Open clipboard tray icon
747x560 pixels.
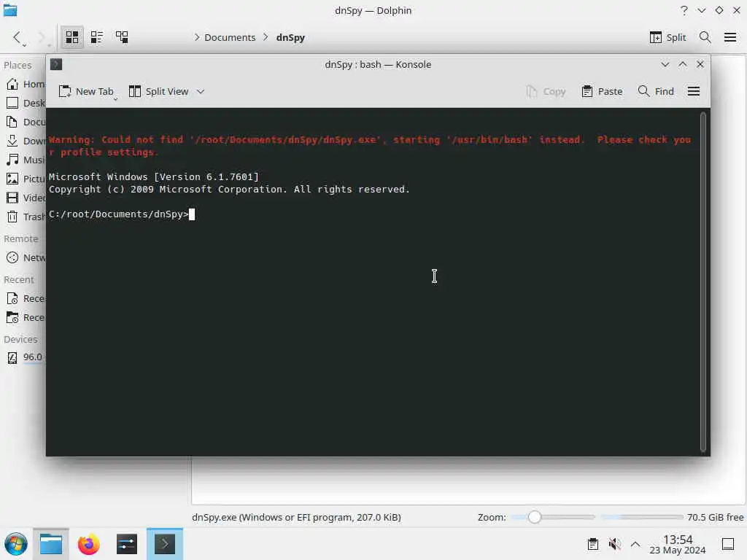click(x=592, y=544)
